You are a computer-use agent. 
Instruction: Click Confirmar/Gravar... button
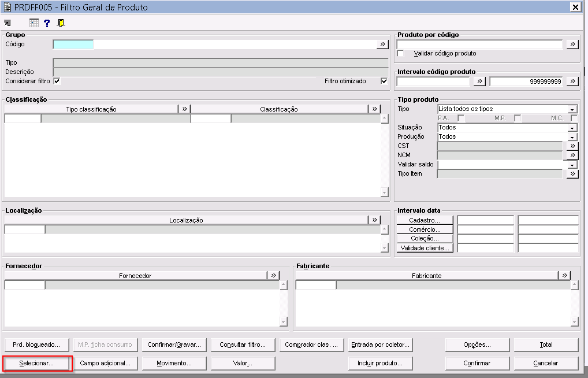click(x=174, y=344)
